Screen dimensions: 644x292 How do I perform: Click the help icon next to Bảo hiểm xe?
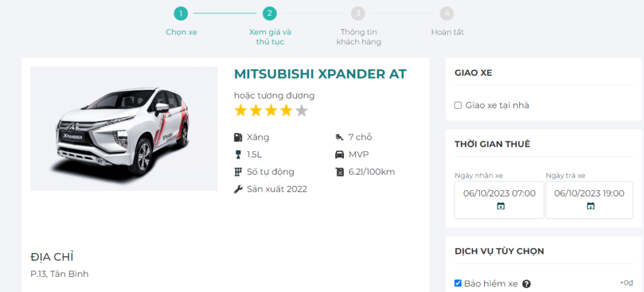coord(526,284)
